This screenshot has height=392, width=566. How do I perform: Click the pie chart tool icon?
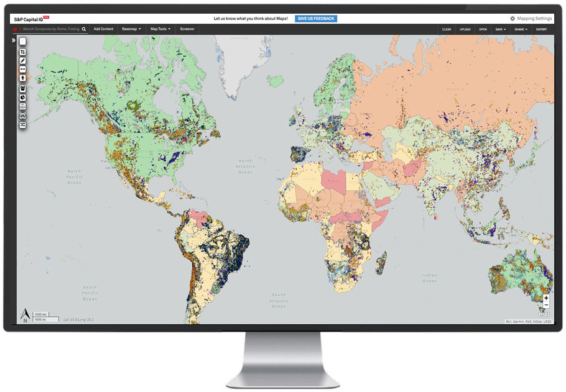click(x=23, y=97)
